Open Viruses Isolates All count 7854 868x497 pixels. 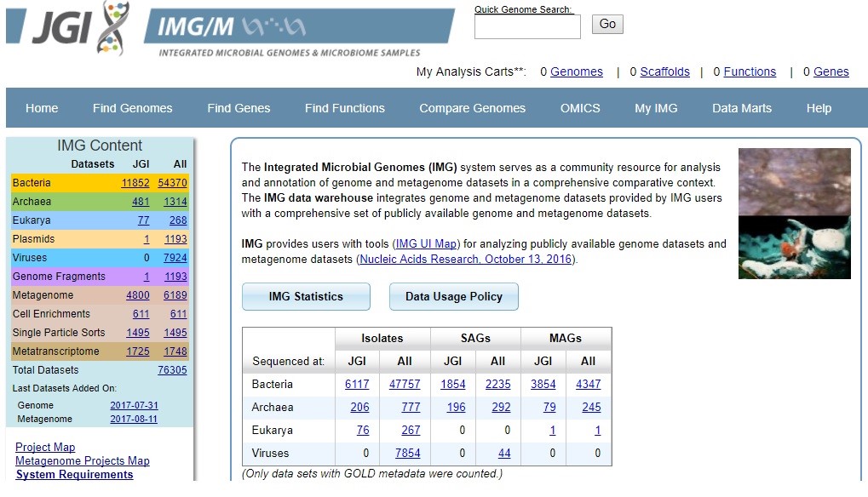pyautogui.click(x=408, y=454)
